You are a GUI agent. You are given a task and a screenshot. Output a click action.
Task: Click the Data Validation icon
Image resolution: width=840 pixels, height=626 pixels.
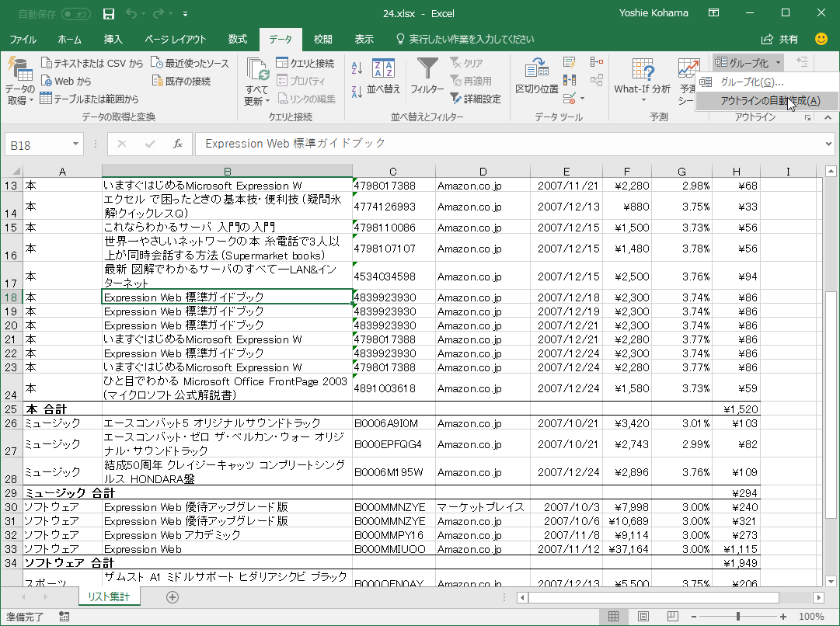tap(569, 98)
